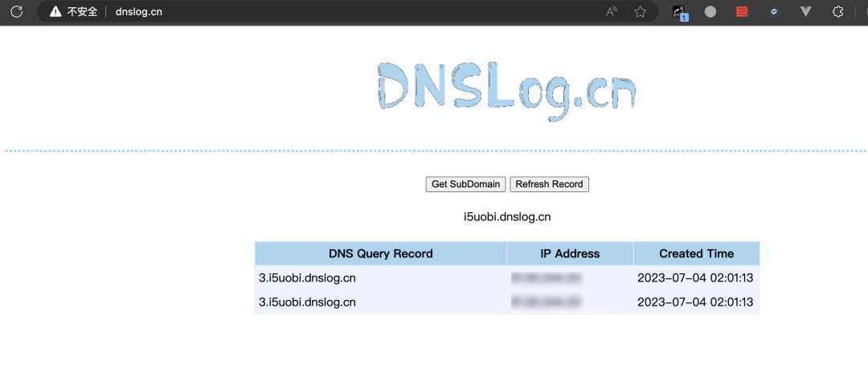Viewport: 868px width, 390px height.
Task: Open the Read Aloud icon in address bar
Action: click(x=612, y=11)
